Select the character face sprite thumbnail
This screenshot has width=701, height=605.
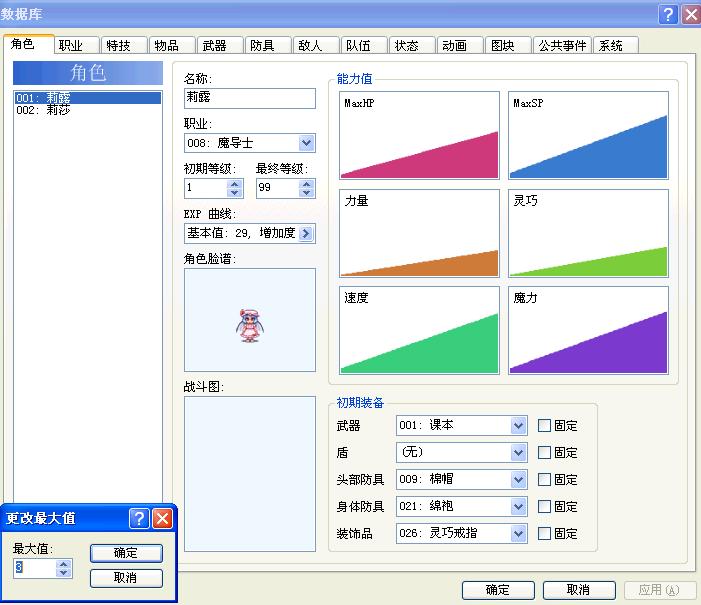[x=249, y=320]
